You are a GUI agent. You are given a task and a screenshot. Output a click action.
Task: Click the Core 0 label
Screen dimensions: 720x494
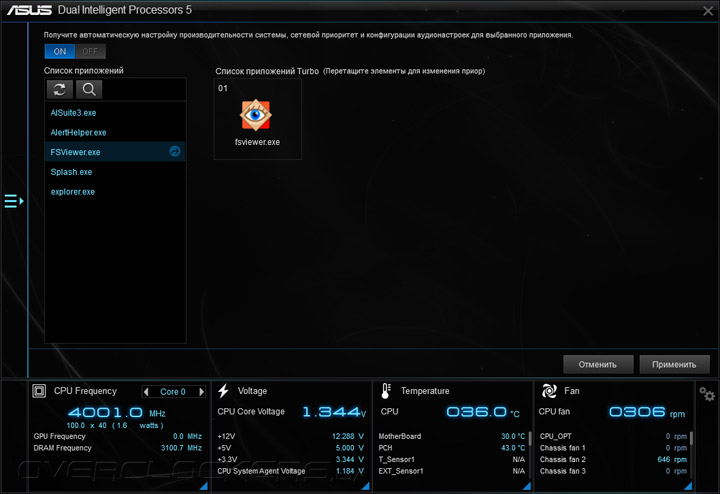click(173, 392)
